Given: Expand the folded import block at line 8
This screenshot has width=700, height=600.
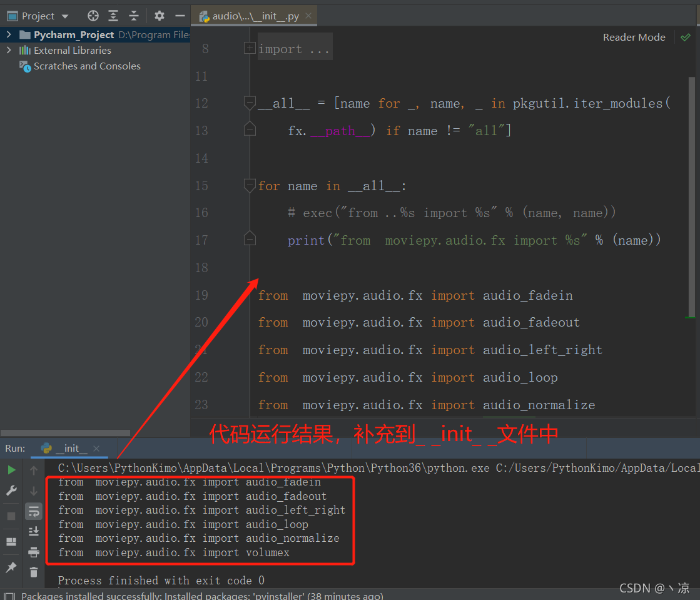Looking at the screenshot, I should pyautogui.click(x=250, y=48).
